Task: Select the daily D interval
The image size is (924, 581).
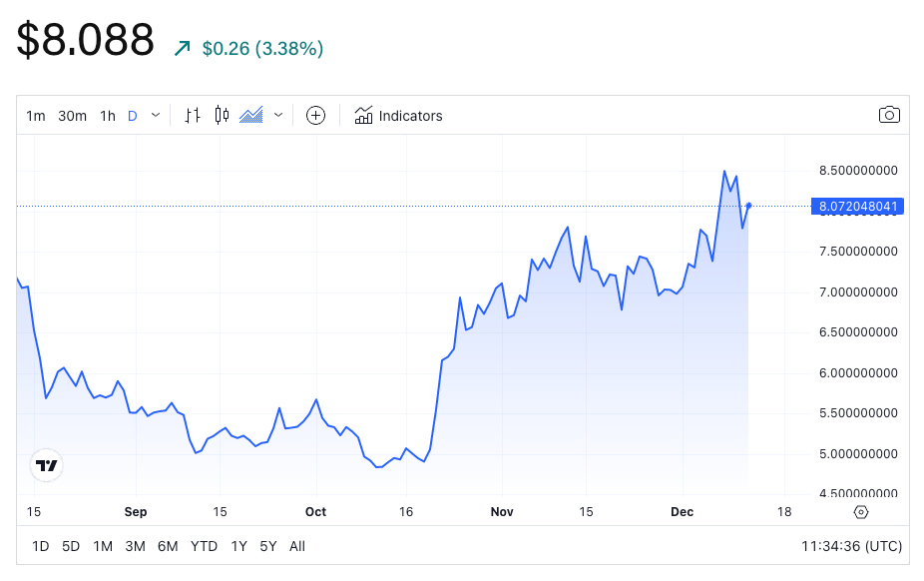Action: click(133, 116)
